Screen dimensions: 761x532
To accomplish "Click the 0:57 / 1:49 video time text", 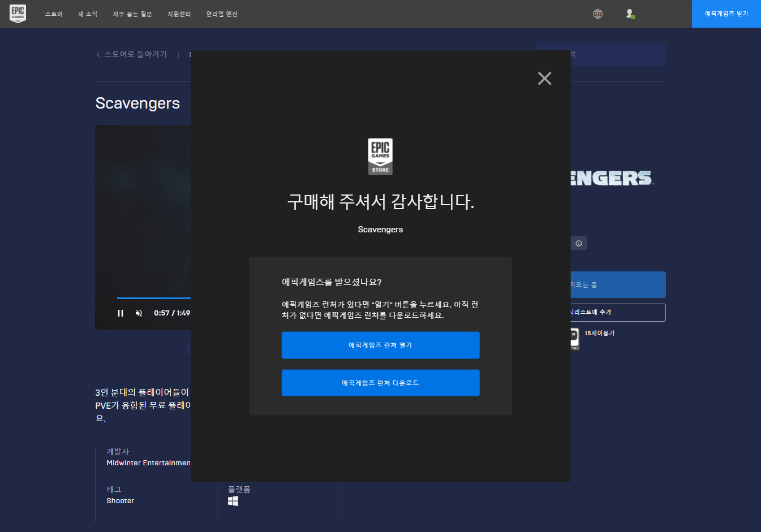I will click(172, 313).
